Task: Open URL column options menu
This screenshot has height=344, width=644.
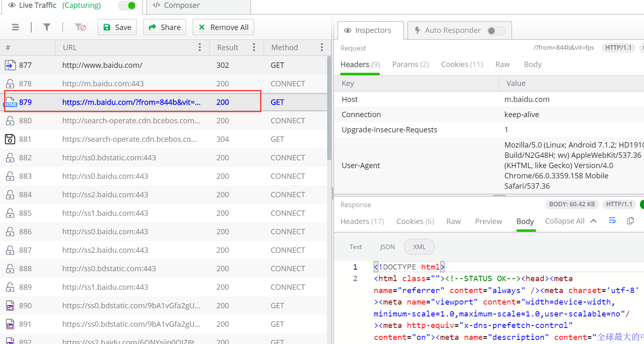Action: point(200,47)
